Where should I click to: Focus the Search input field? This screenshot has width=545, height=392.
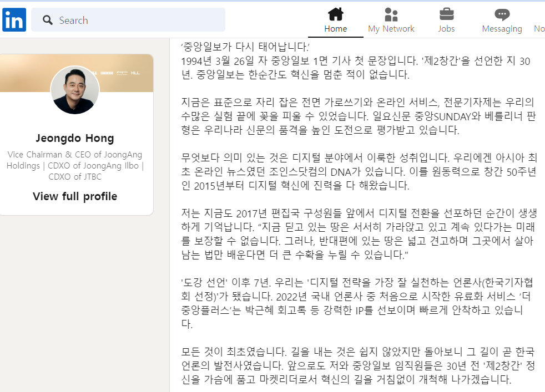(x=128, y=20)
